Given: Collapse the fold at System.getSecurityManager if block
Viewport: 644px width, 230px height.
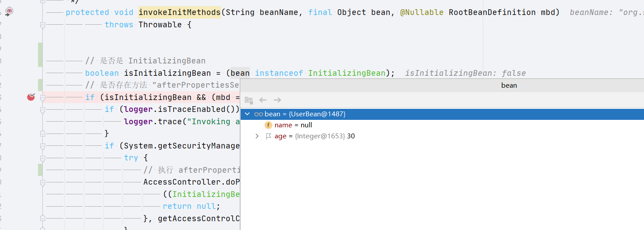Looking at the screenshot, I should (42, 146).
